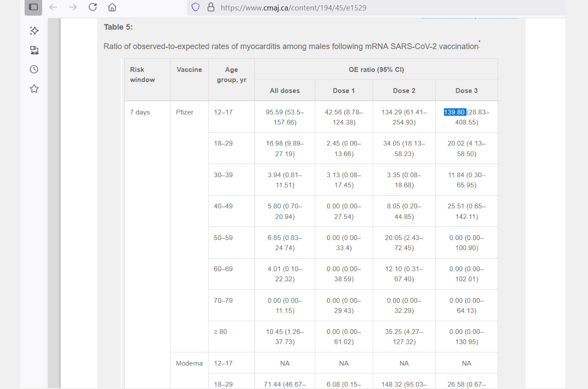Image resolution: width=588 pixels, height=389 pixels.
Task: Click the '10.45 (1.26–37.73)' cell
Action: pyautogui.click(x=285, y=337)
